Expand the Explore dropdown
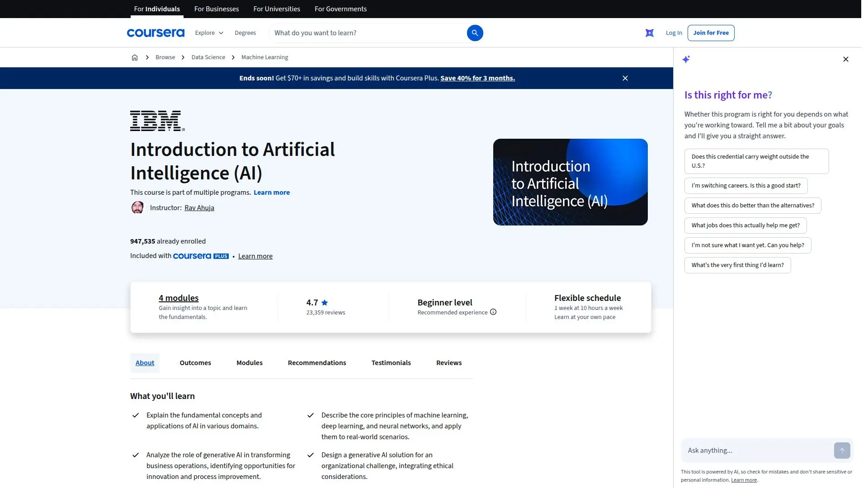The image size is (868, 488). (x=209, y=33)
